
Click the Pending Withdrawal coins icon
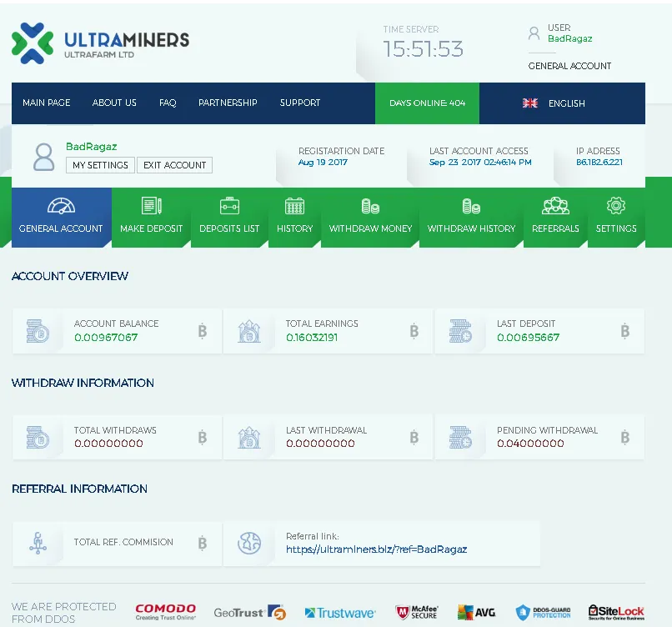coord(460,437)
